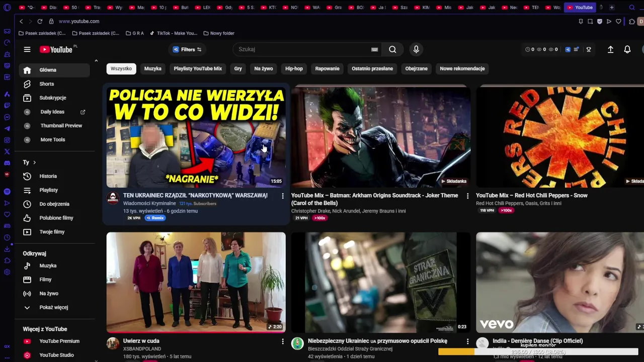
Task: Open options menu for Uwierz w cuda
Action: (282, 341)
